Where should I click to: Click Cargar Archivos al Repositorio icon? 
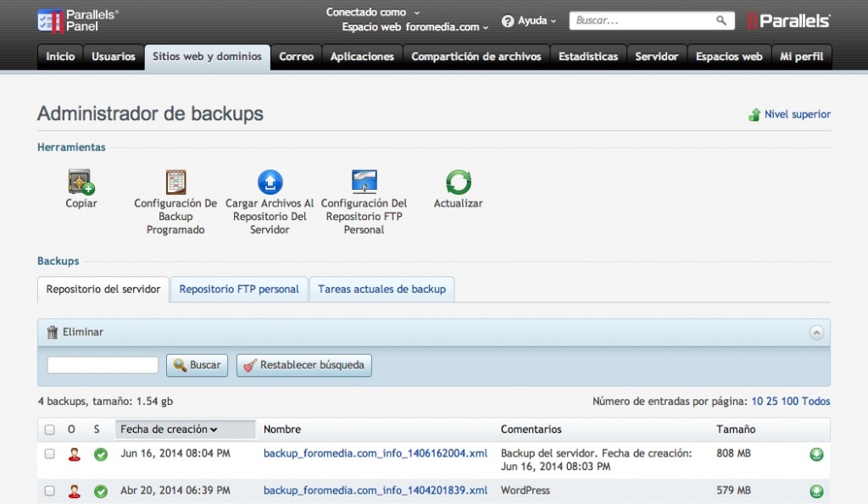tap(270, 182)
